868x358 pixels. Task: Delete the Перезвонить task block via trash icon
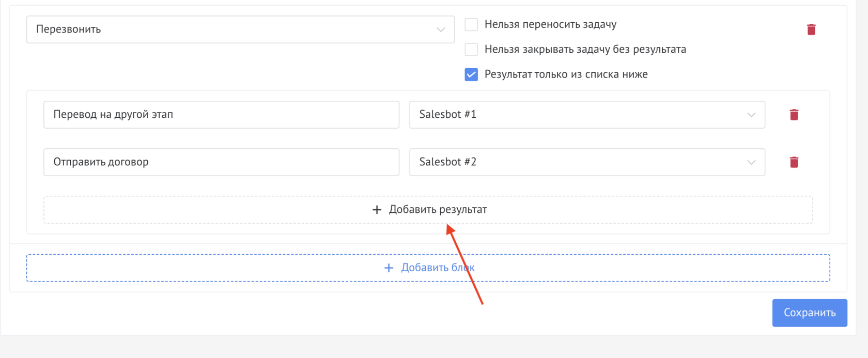(811, 29)
